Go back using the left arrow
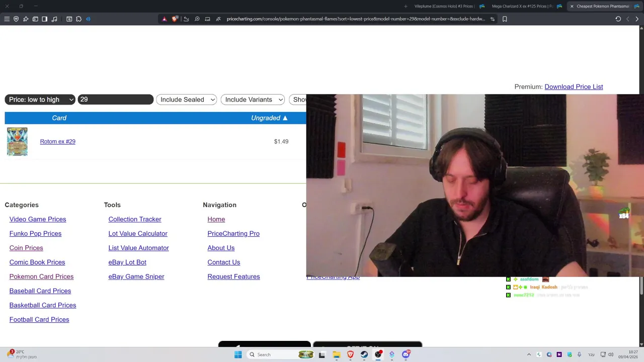 coord(627,19)
